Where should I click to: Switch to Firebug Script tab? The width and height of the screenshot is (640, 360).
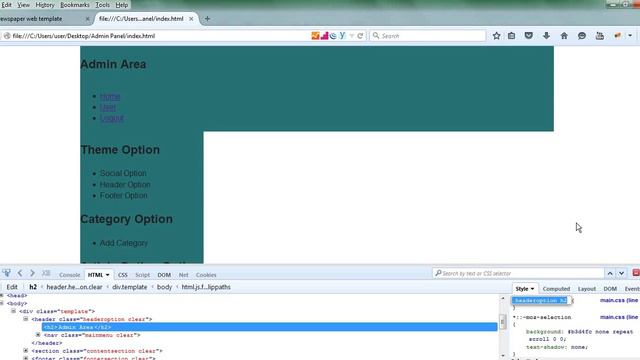point(142,275)
